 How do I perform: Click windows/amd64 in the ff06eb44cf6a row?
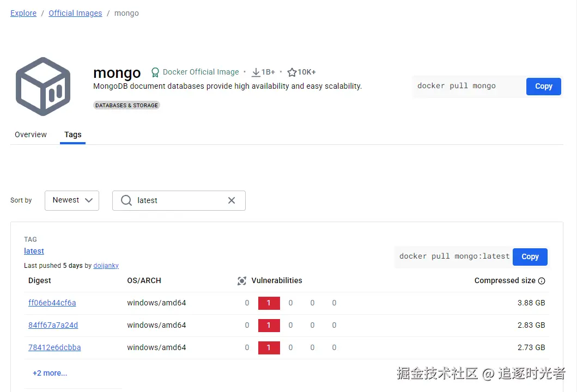[156, 303]
